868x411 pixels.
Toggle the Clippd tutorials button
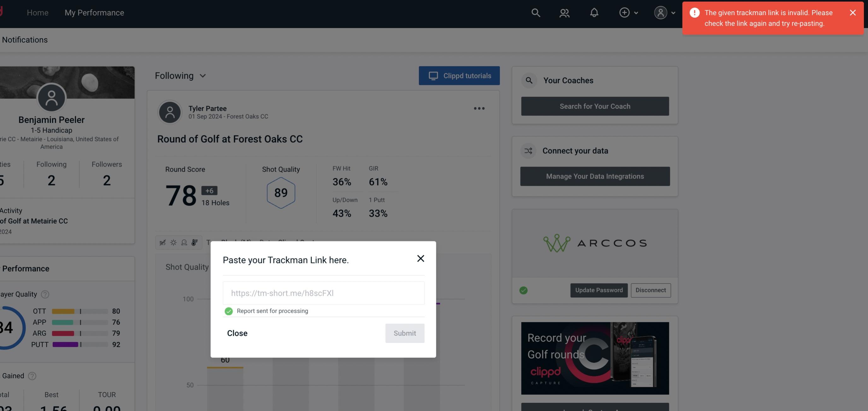pyautogui.click(x=460, y=75)
